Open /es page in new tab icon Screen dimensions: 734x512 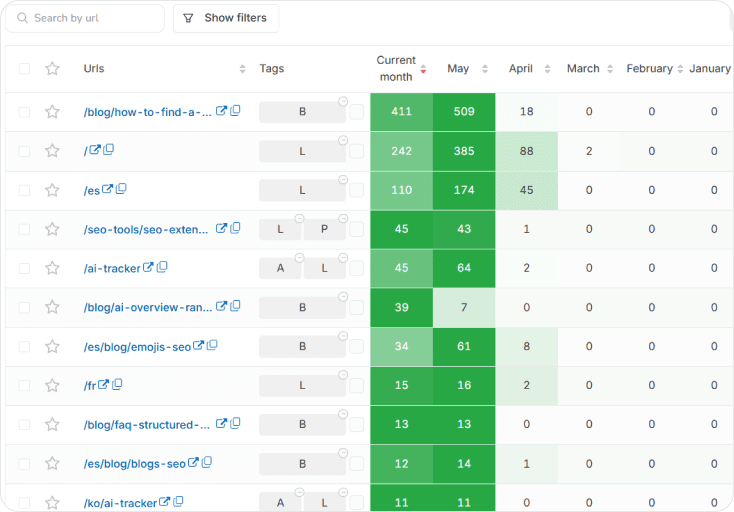[107, 189]
